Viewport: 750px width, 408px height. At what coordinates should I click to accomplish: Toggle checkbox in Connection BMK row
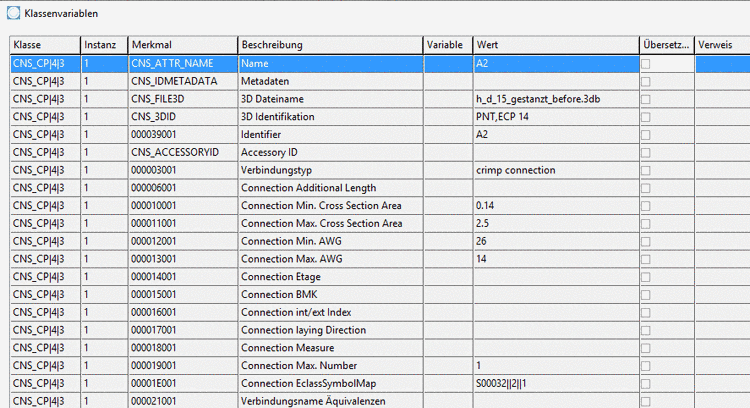pyautogui.click(x=646, y=295)
